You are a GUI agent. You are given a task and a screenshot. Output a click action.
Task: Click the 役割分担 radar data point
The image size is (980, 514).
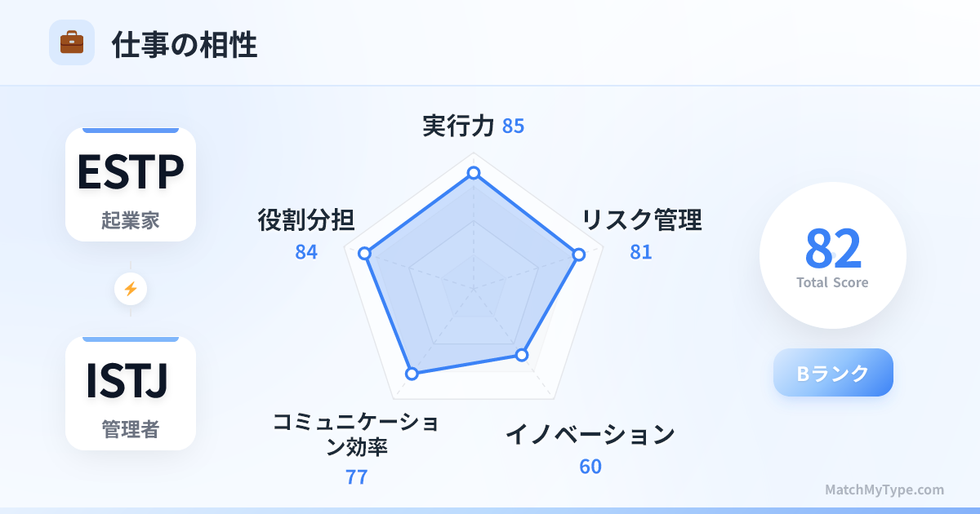tap(365, 254)
